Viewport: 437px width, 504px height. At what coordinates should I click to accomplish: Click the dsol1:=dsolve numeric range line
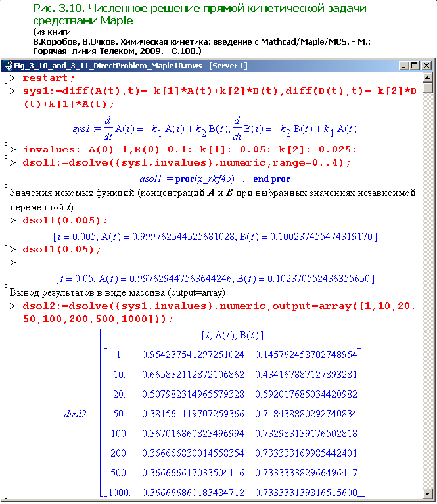pyautogui.click(x=186, y=163)
